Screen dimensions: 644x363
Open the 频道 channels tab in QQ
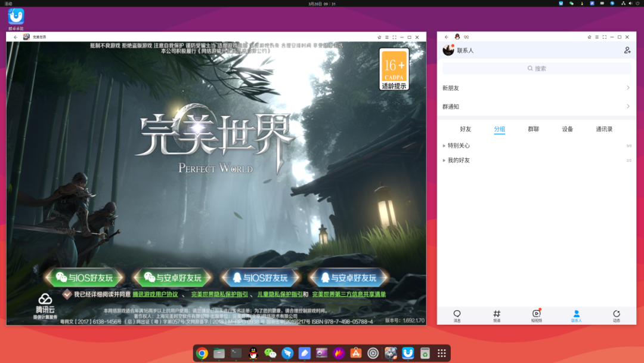coord(497,316)
